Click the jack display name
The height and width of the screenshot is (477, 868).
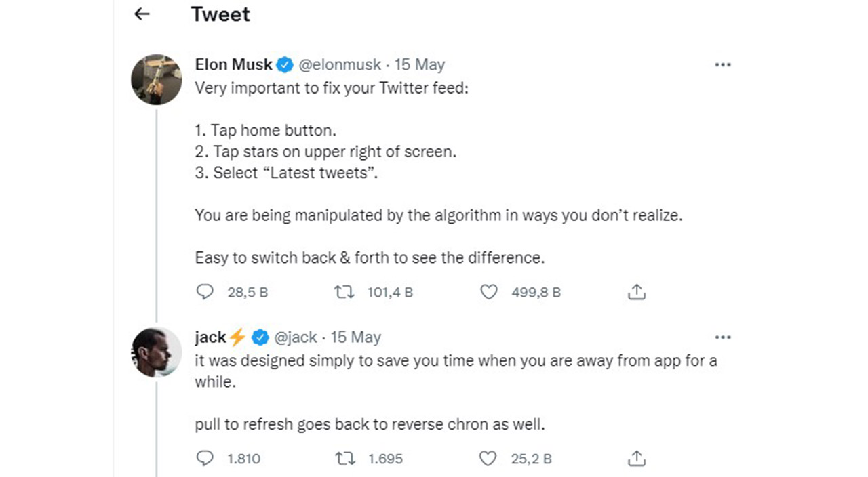pos(210,337)
